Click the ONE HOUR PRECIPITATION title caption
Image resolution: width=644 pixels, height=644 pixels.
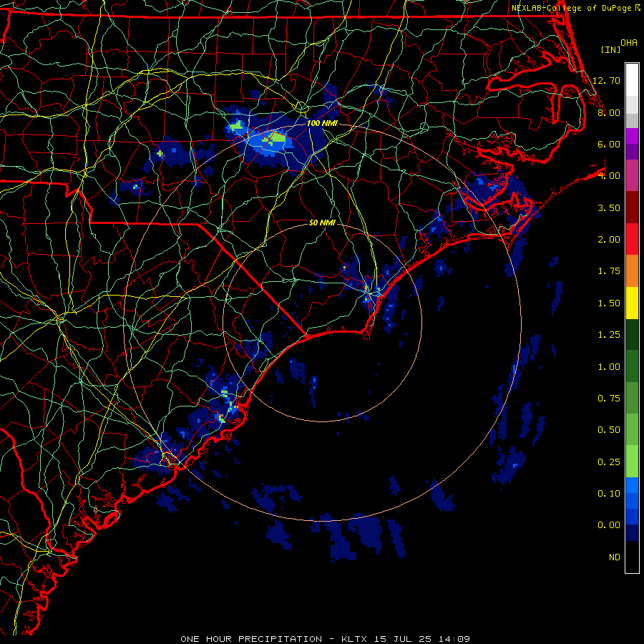click(251, 639)
